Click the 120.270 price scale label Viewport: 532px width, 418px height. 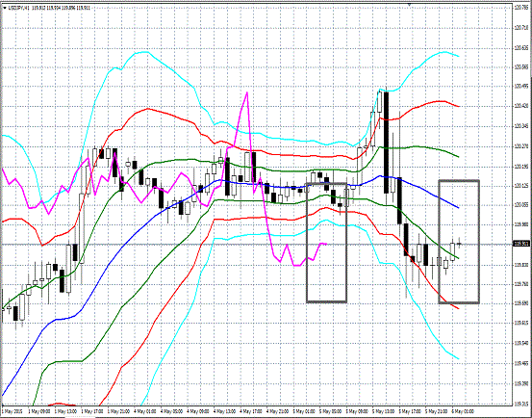coord(521,146)
